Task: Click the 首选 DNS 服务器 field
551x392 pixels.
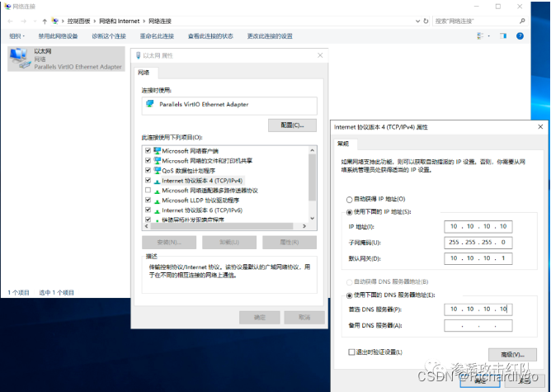Action: click(478, 309)
